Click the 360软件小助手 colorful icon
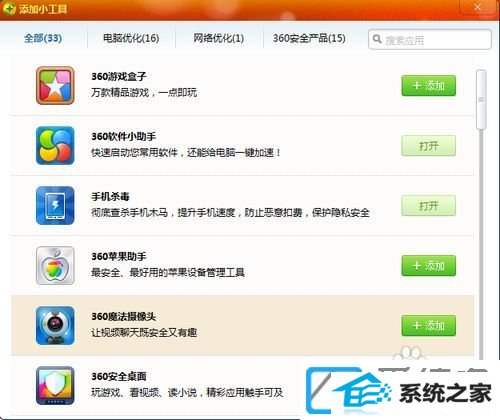 55,145
